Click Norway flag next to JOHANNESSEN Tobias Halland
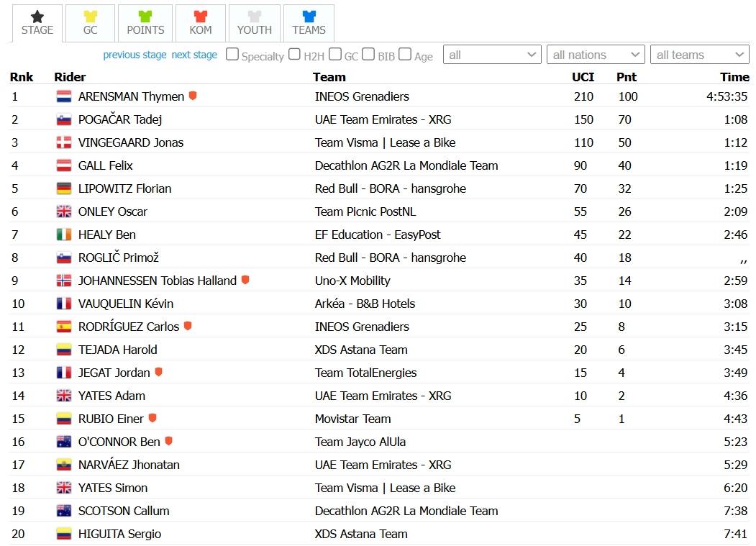Screen dimensions: 756x546 pyautogui.click(x=63, y=281)
